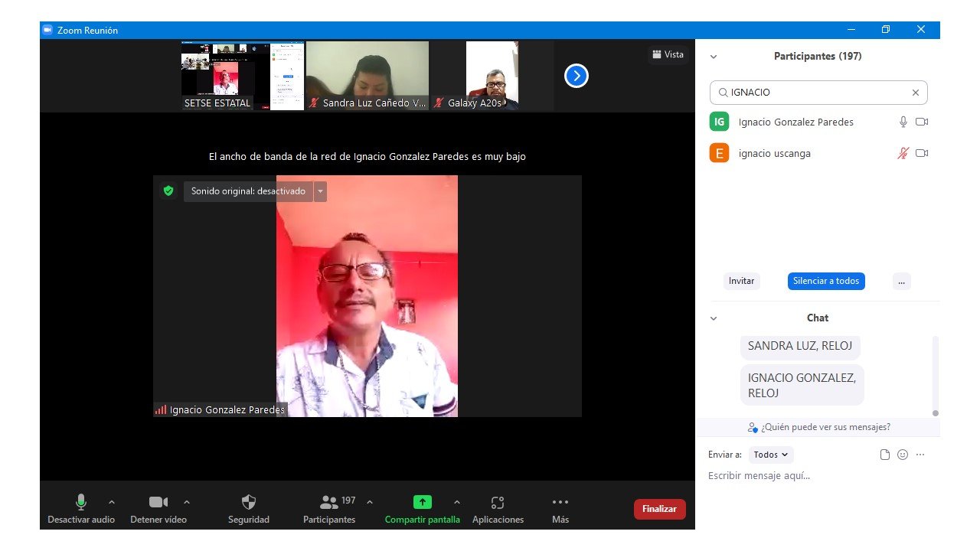
Task: Open the Más three-dots menu
Action: (560, 503)
